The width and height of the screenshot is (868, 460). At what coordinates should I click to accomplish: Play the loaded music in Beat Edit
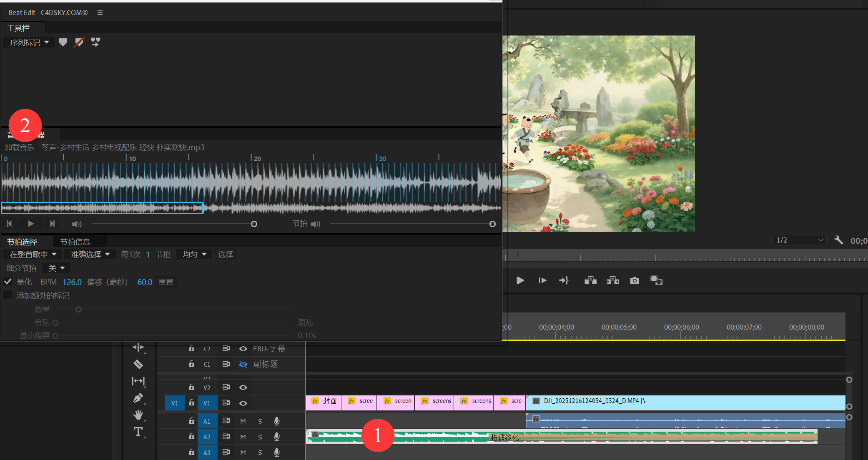[x=30, y=224]
